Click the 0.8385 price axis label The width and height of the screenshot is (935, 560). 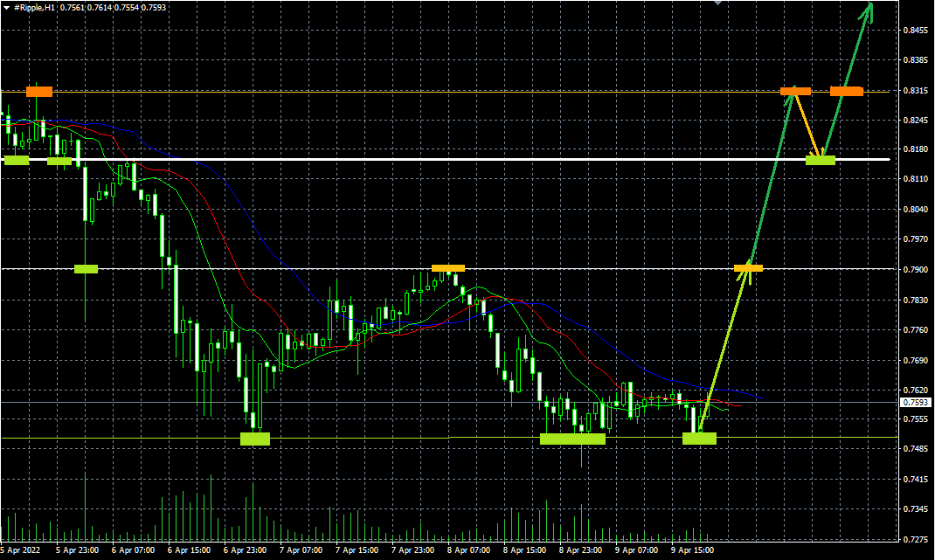coord(915,60)
